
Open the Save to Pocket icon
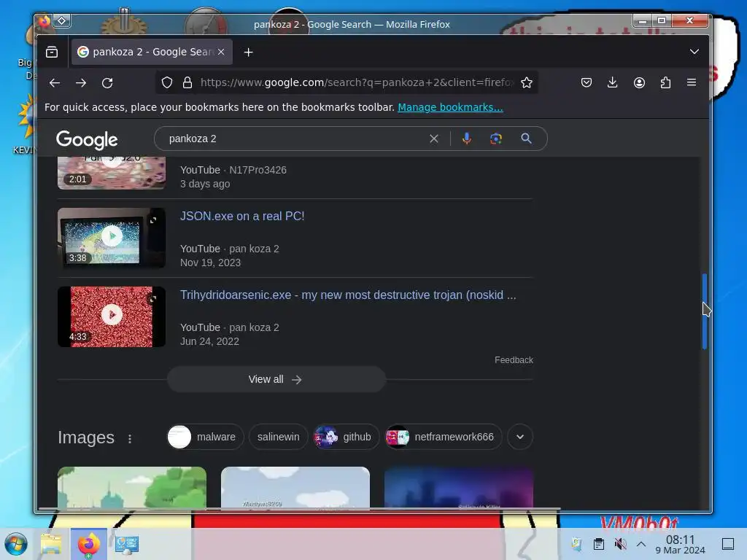point(587,83)
